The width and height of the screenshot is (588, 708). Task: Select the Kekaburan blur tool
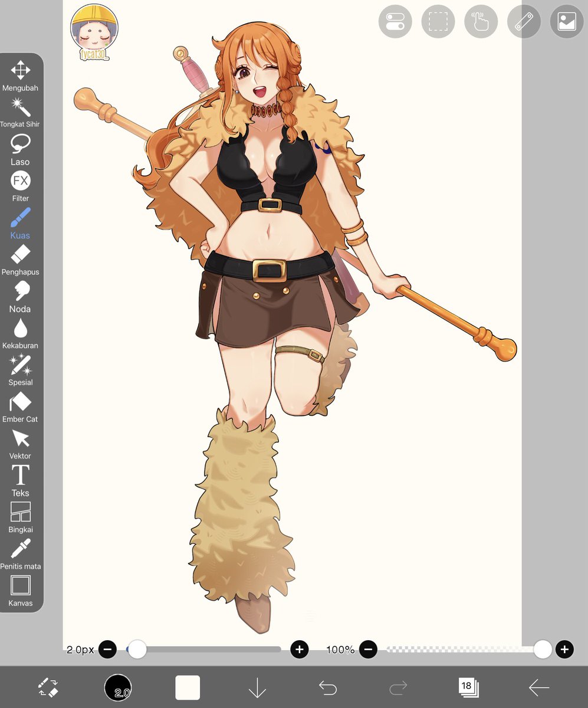click(x=20, y=333)
